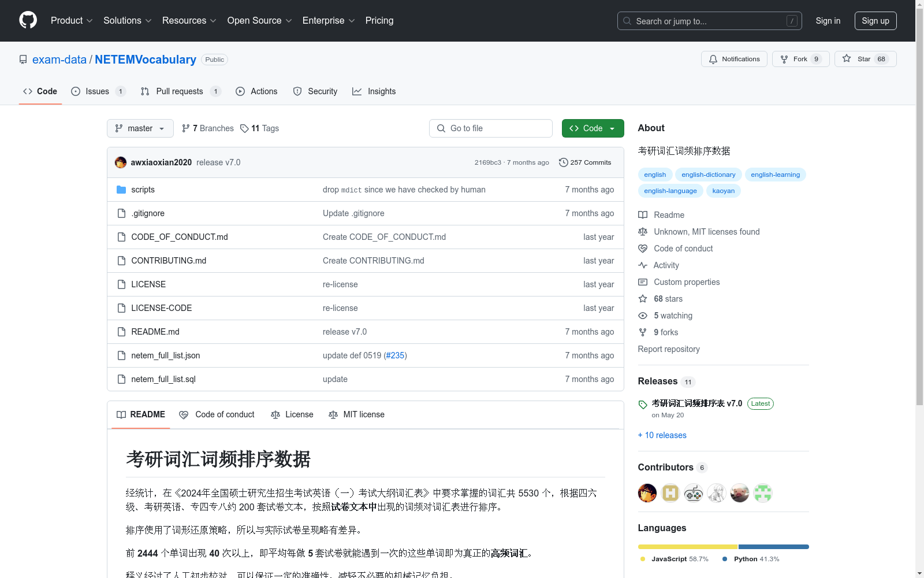Screen dimensions: 924x578
Task: Expand the Product menu
Action: [72, 20]
